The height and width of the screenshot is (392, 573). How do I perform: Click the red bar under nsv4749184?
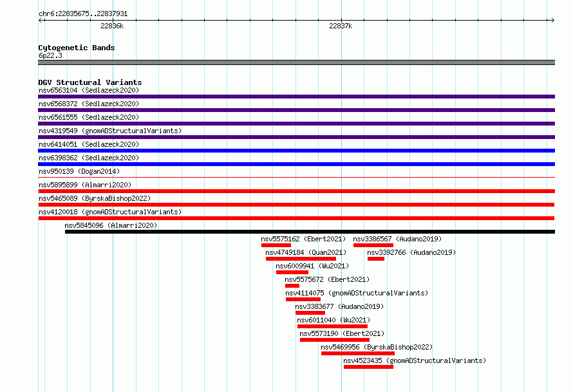[301, 259]
